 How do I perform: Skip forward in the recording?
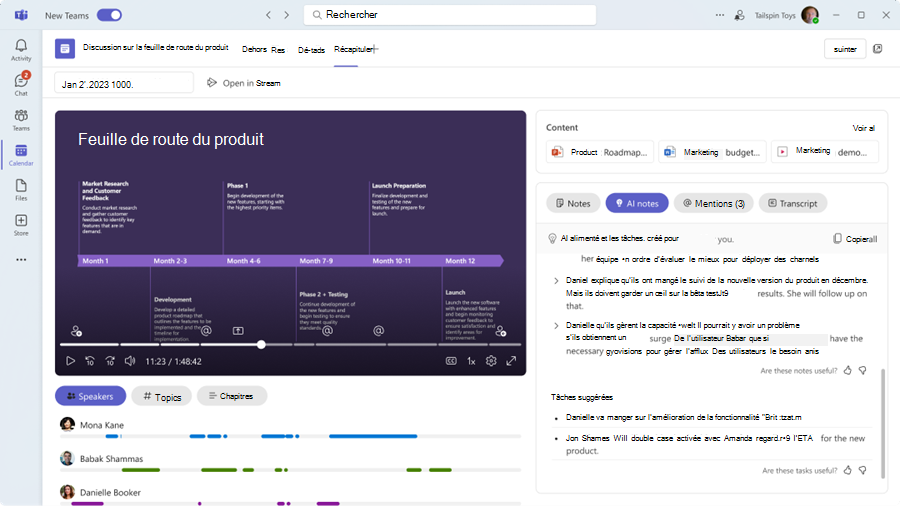[x=110, y=361]
